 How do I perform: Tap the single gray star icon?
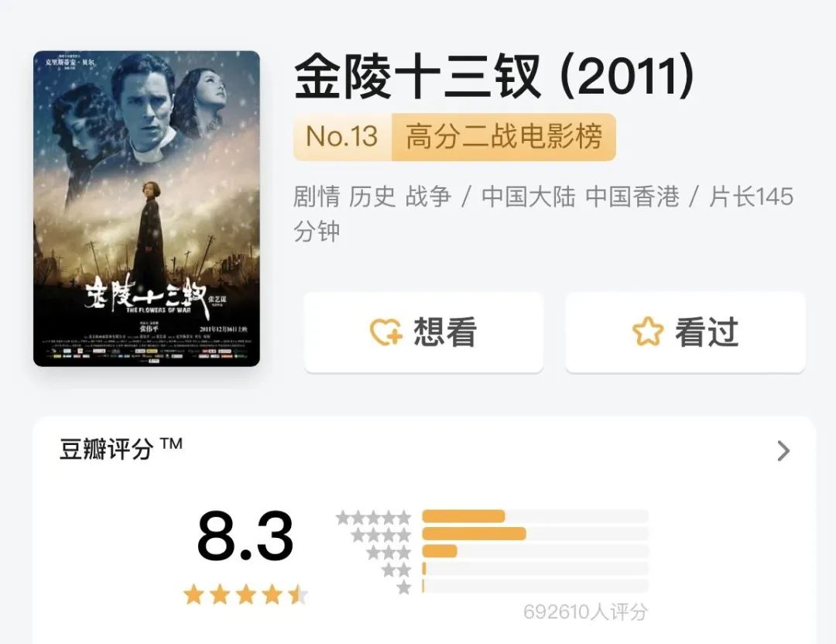pyautogui.click(x=404, y=587)
